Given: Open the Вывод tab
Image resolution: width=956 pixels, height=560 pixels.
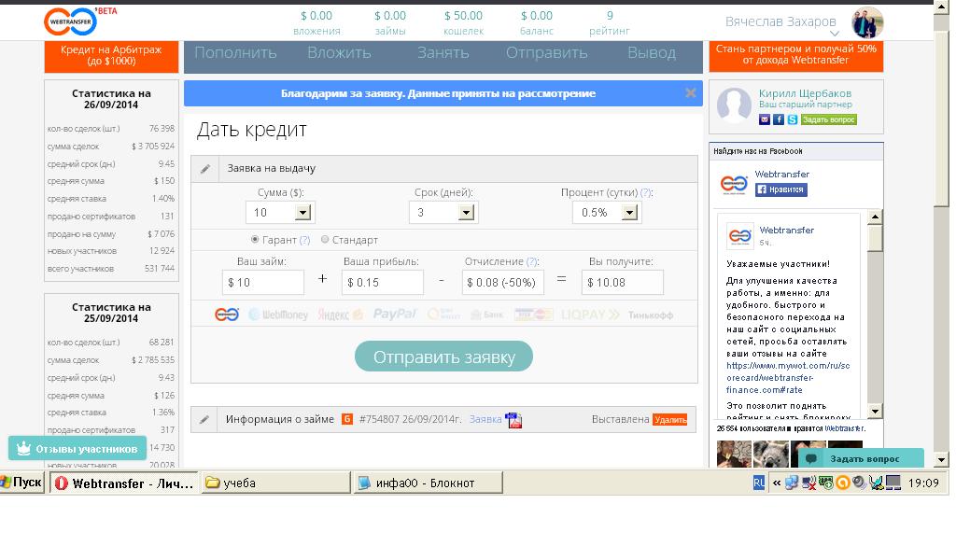Looking at the screenshot, I should coord(652,53).
